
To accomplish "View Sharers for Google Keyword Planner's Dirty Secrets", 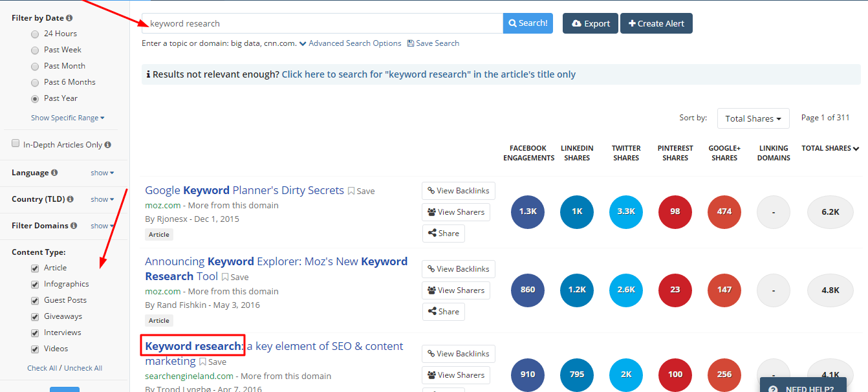I will pyautogui.click(x=456, y=212).
